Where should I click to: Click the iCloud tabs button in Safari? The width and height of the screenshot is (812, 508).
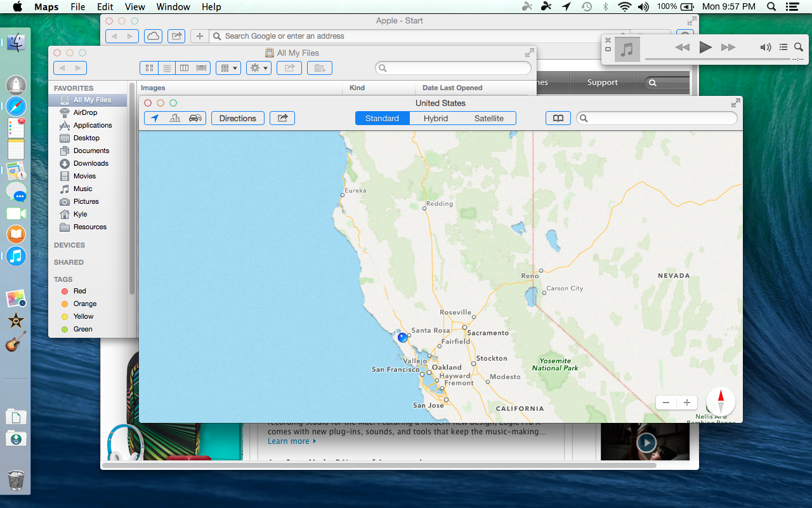click(153, 36)
